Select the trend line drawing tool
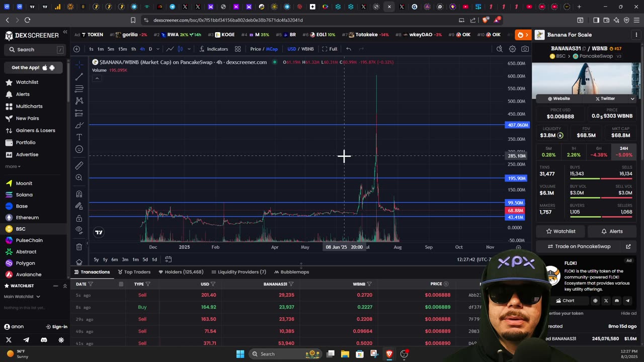The height and width of the screenshot is (362, 644). [79, 76]
